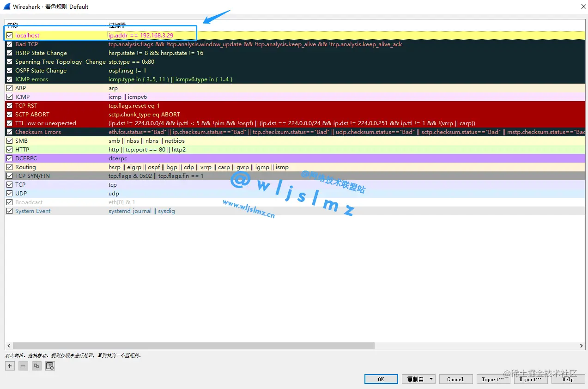Toggle the ICMP errors rule checkbox
Screen dimensions: 588x389
click(x=10, y=79)
